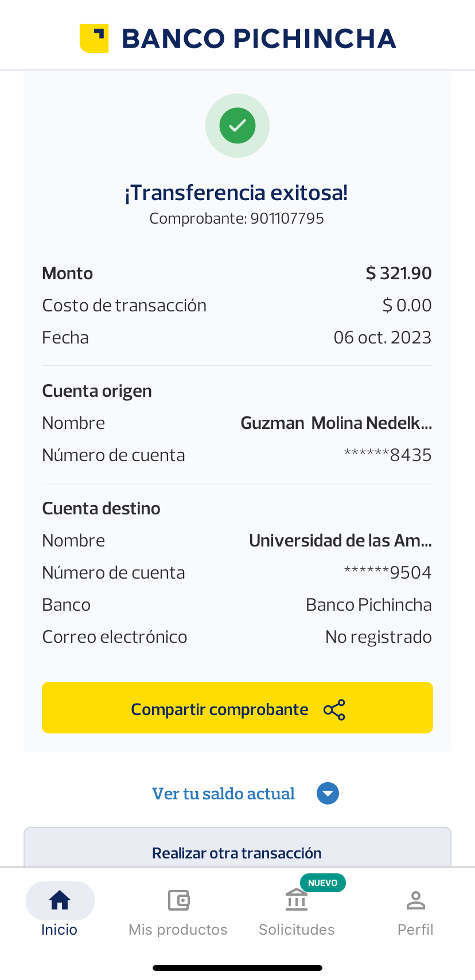Switch to the Inicio tab label

point(59,930)
